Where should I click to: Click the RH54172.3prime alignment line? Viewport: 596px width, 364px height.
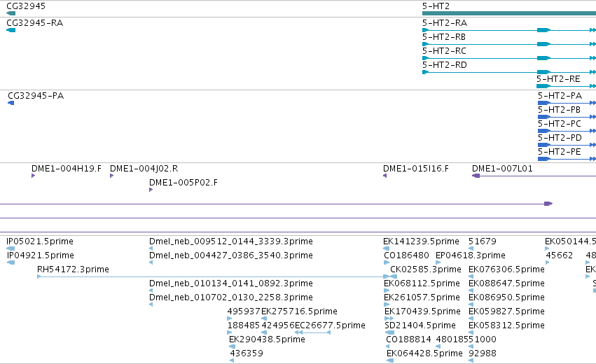[x=213, y=276]
